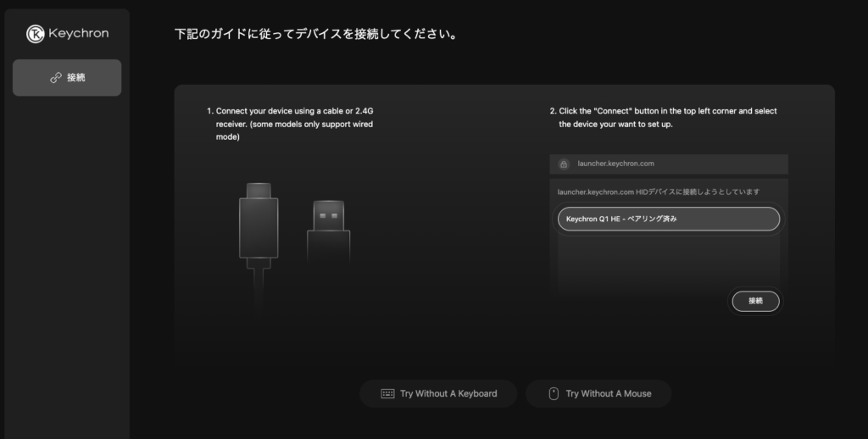Select the Keychron Q1 HE device entry
Image resolution: width=868 pixels, height=439 pixels.
pos(668,219)
